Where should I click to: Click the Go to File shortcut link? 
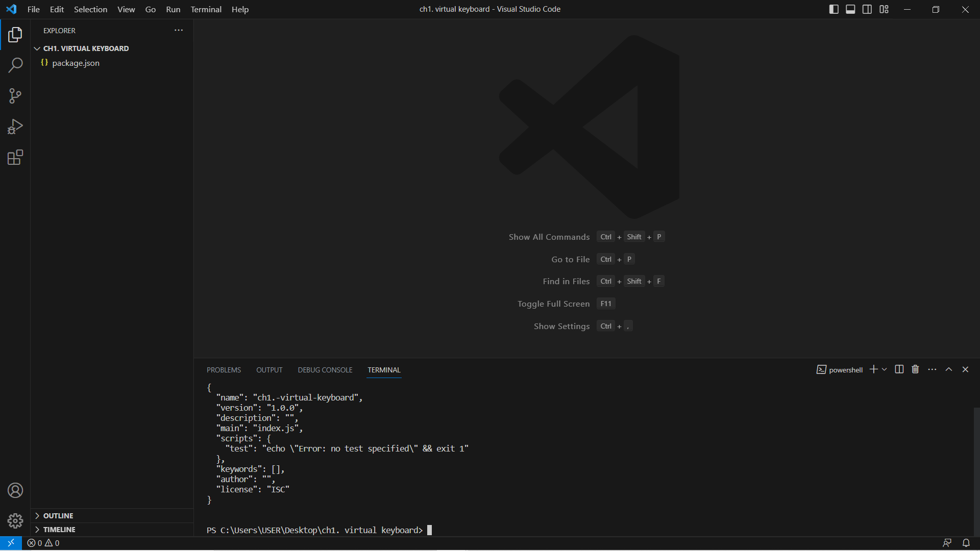pos(570,259)
